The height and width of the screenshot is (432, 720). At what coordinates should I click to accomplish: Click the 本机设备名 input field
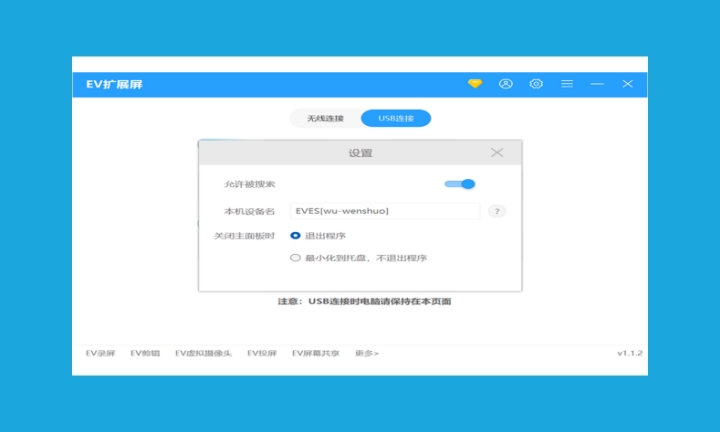(x=385, y=211)
